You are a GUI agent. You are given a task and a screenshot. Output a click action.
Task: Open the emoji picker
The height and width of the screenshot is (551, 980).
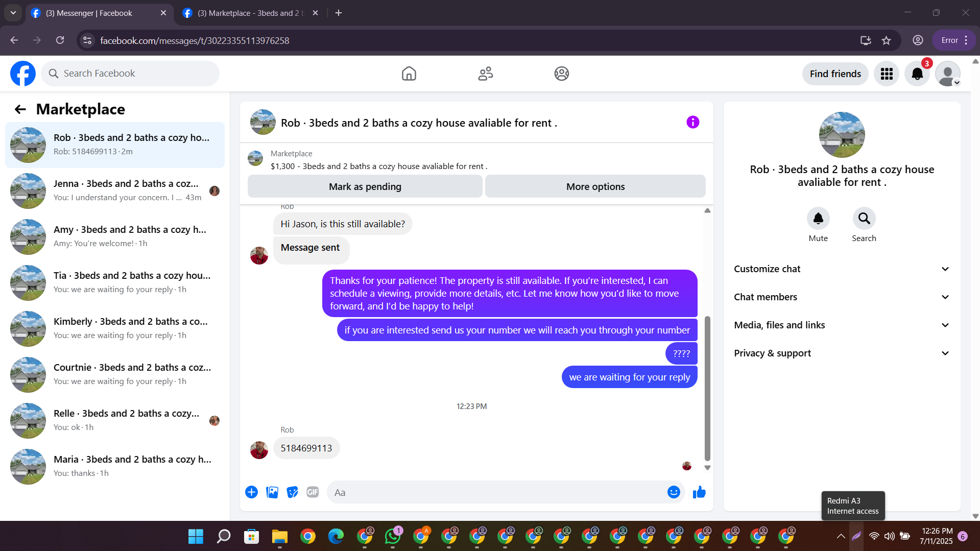(674, 492)
